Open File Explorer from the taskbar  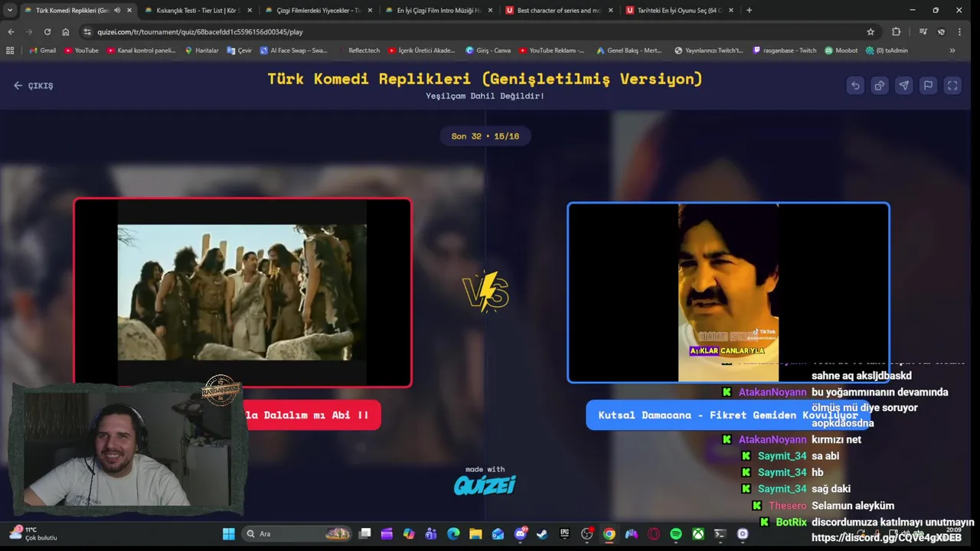pyautogui.click(x=475, y=533)
